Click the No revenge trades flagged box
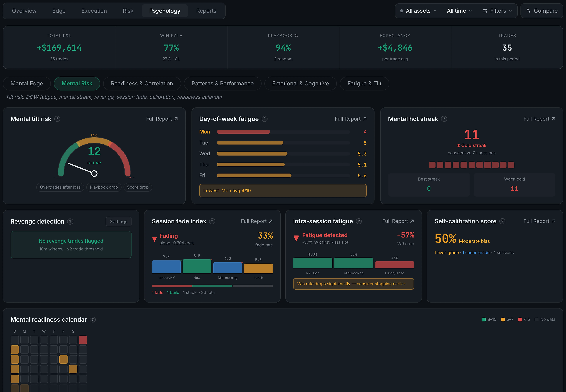This screenshot has width=566, height=392. pos(71,245)
